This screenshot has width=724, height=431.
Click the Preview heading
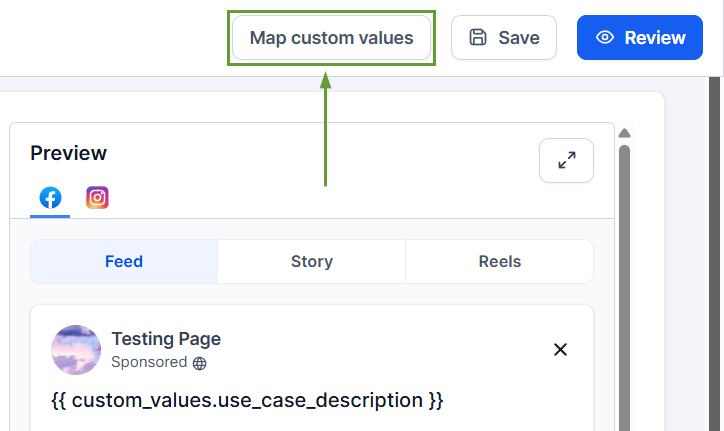68,153
